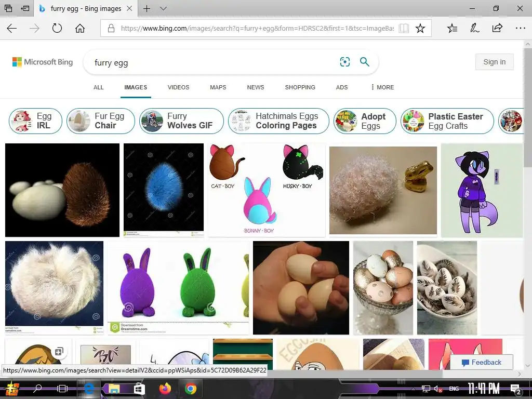Screen dimensions: 532x399
Task: Click the padlock site info icon
Action: pyautogui.click(x=111, y=28)
